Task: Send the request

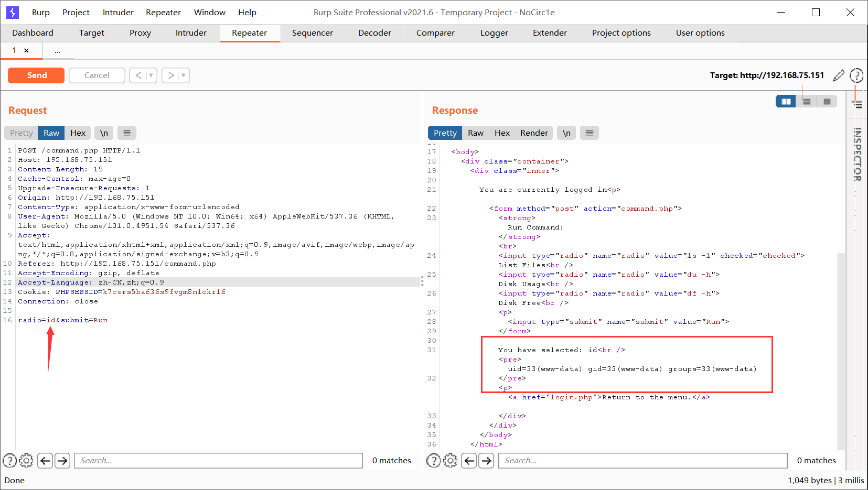Action: 36,75
